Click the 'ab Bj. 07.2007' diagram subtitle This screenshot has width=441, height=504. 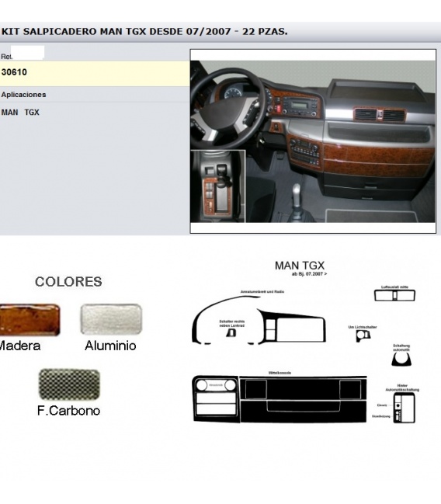[x=309, y=274]
